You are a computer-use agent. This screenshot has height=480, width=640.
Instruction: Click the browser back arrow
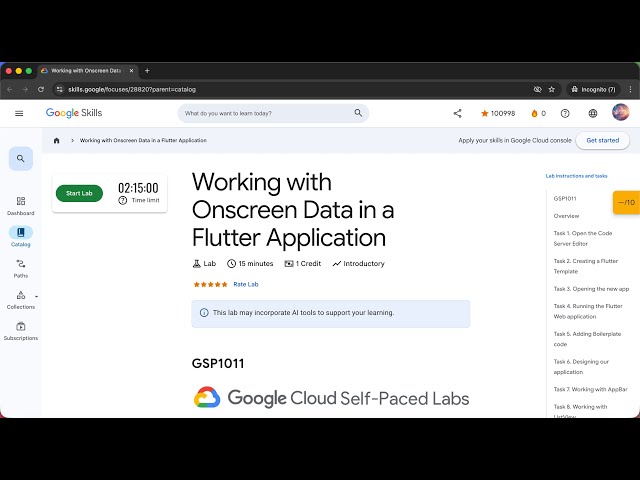coord(10,89)
